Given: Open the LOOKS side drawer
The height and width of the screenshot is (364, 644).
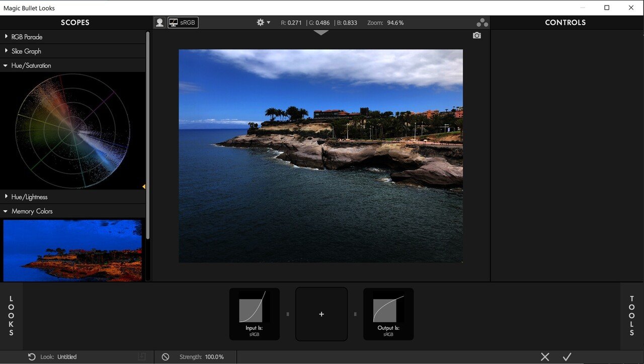Looking at the screenshot, I should 11,316.
